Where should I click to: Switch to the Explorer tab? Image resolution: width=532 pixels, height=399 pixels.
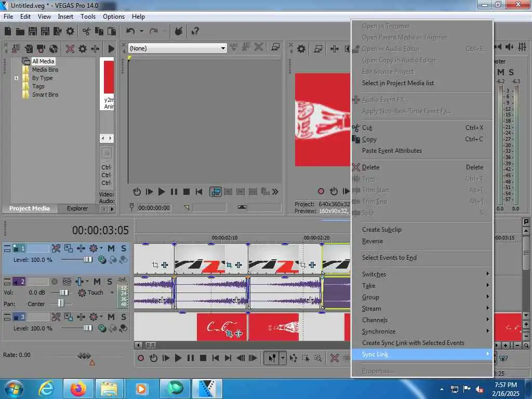(77, 208)
